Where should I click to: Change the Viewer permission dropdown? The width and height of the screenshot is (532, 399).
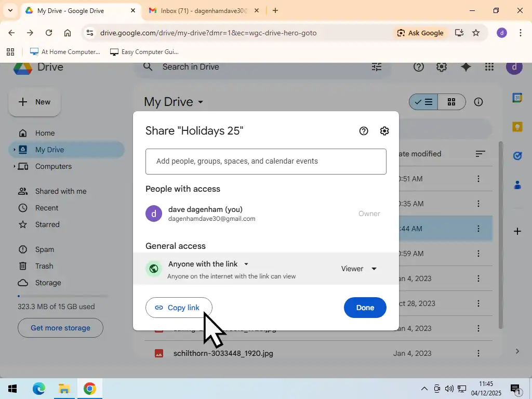point(359,269)
